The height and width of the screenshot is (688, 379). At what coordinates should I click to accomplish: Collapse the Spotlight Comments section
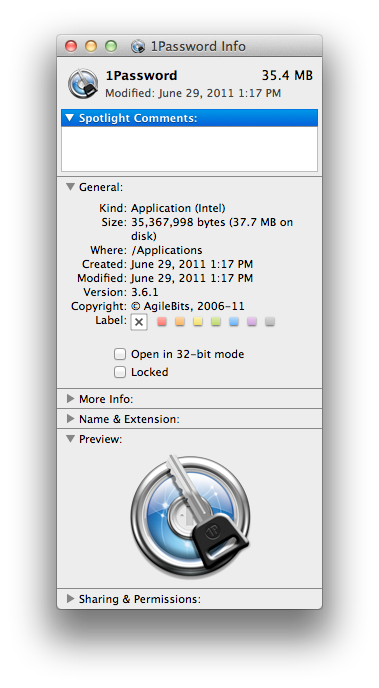(x=70, y=118)
